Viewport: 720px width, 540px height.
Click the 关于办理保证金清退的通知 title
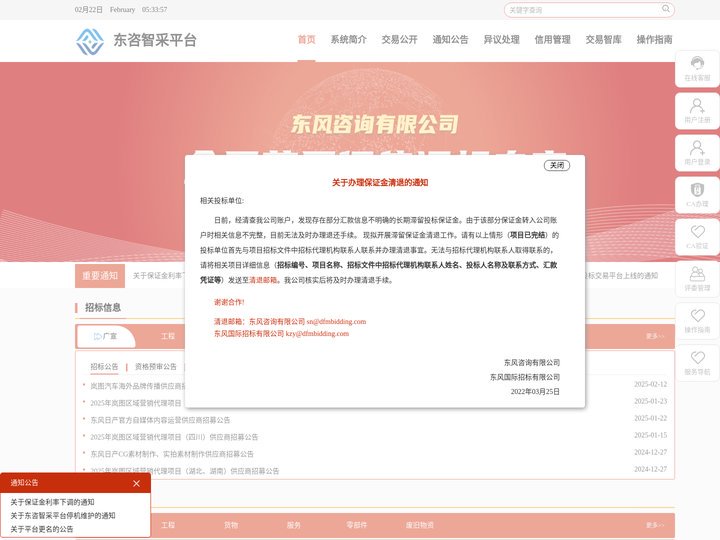pos(380,183)
